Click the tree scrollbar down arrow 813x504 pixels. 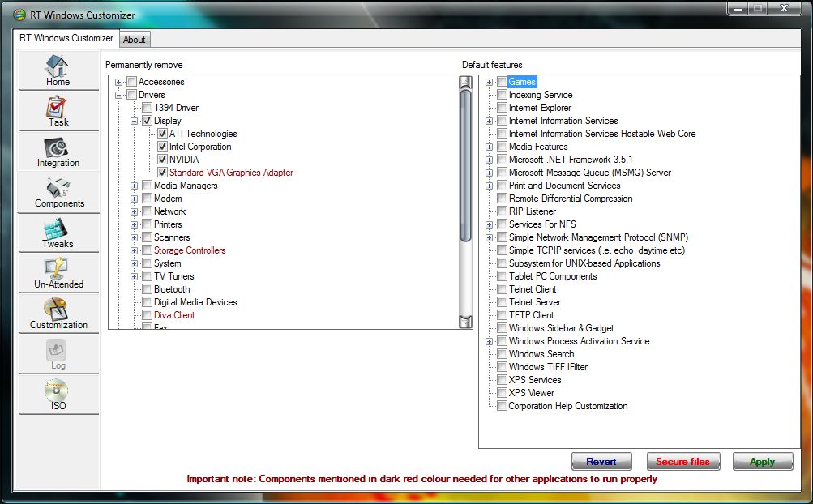point(465,322)
